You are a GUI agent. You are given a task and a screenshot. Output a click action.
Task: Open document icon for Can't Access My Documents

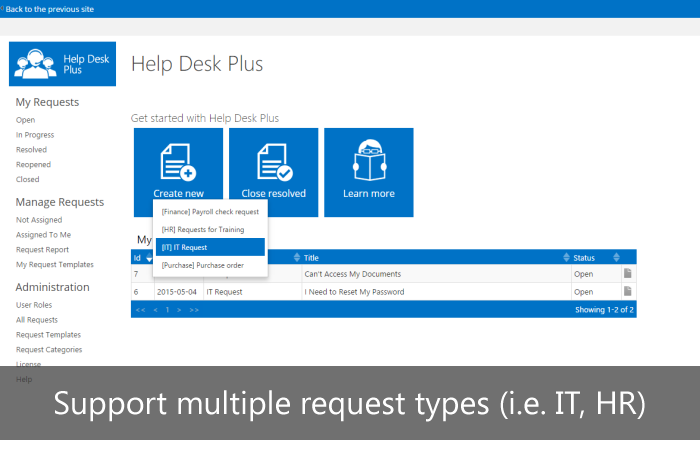[627, 273]
